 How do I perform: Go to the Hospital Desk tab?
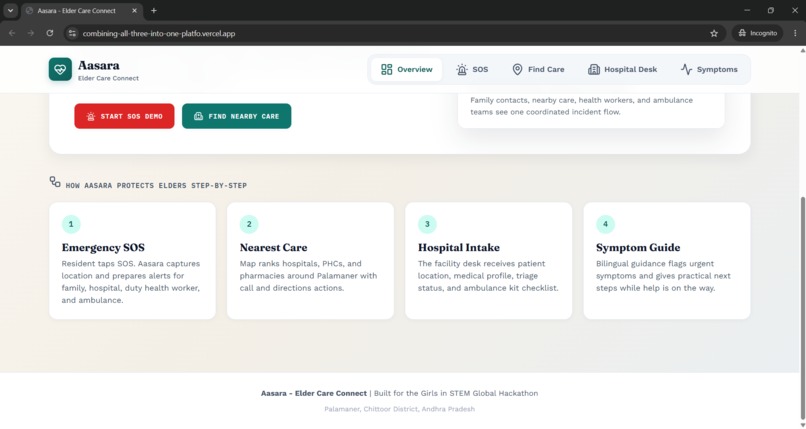click(x=622, y=69)
